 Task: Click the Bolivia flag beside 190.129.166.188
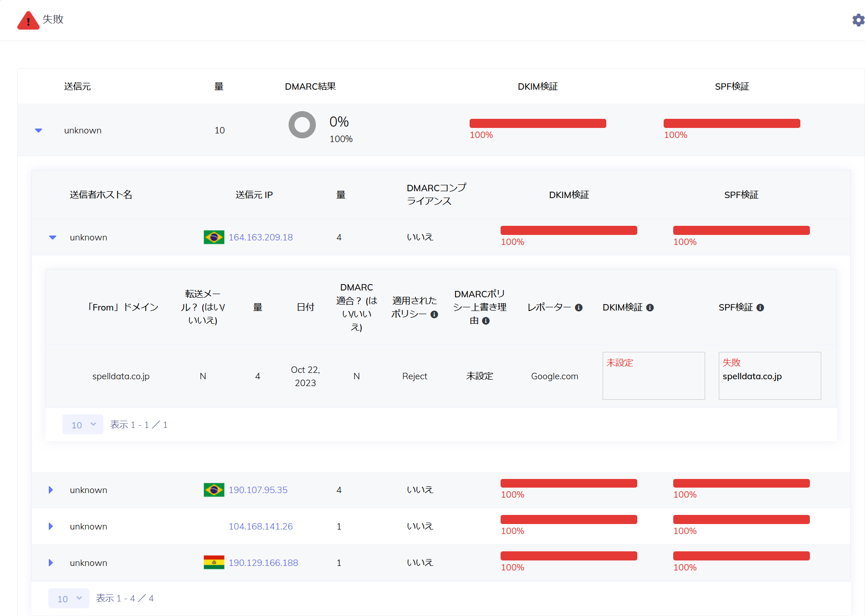click(214, 563)
